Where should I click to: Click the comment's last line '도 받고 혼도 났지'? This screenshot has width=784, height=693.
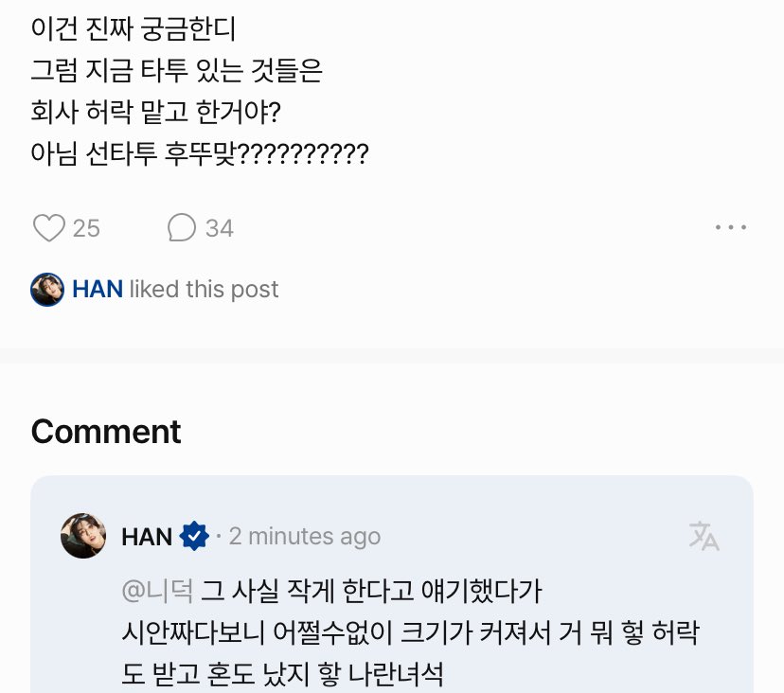[283, 675]
